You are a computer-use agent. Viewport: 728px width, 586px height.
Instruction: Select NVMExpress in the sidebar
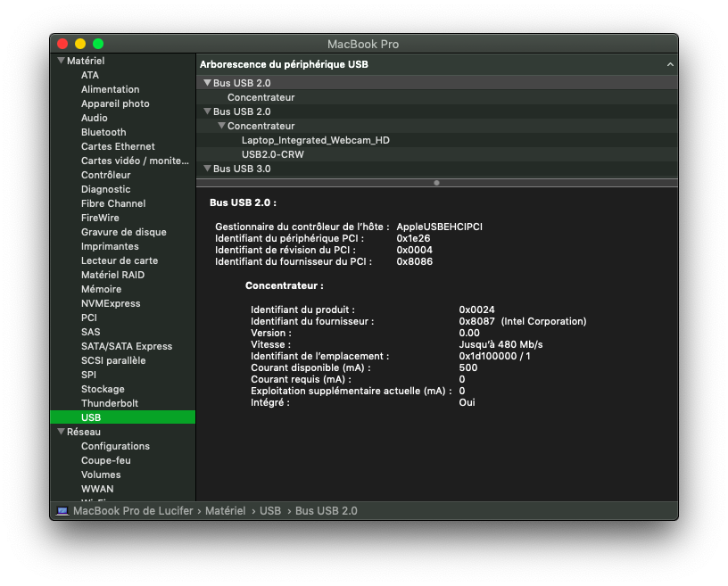tap(111, 303)
